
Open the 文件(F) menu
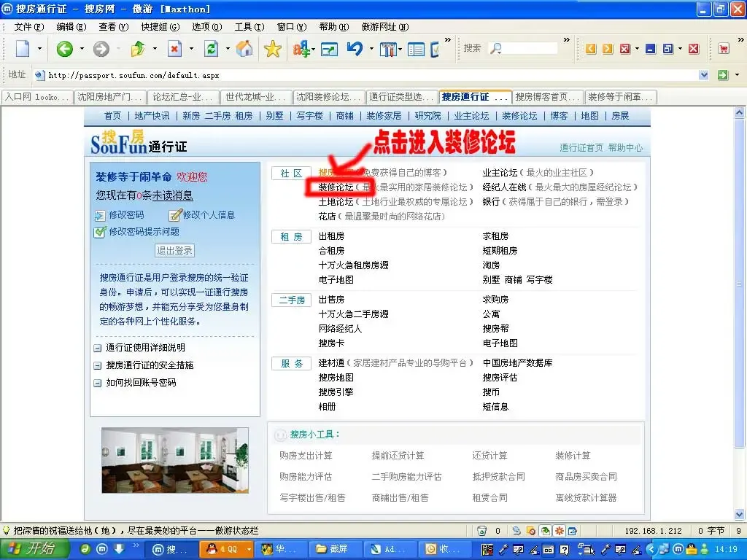tap(28, 27)
